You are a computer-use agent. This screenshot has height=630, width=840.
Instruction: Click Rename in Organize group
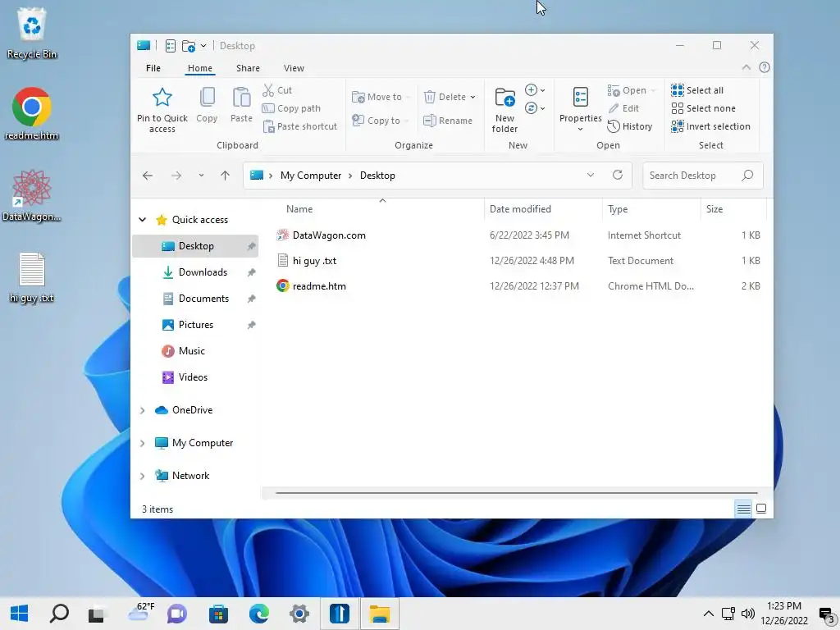[448, 121]
